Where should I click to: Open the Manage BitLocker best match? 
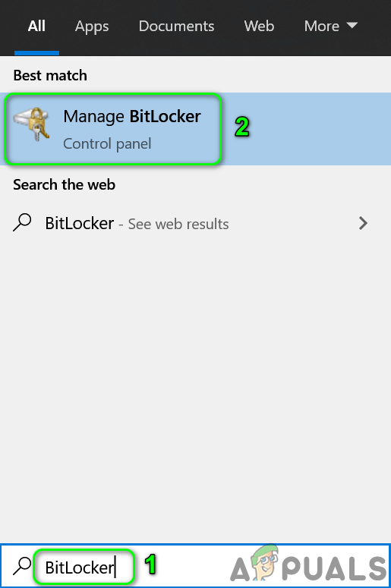[196, 129]
